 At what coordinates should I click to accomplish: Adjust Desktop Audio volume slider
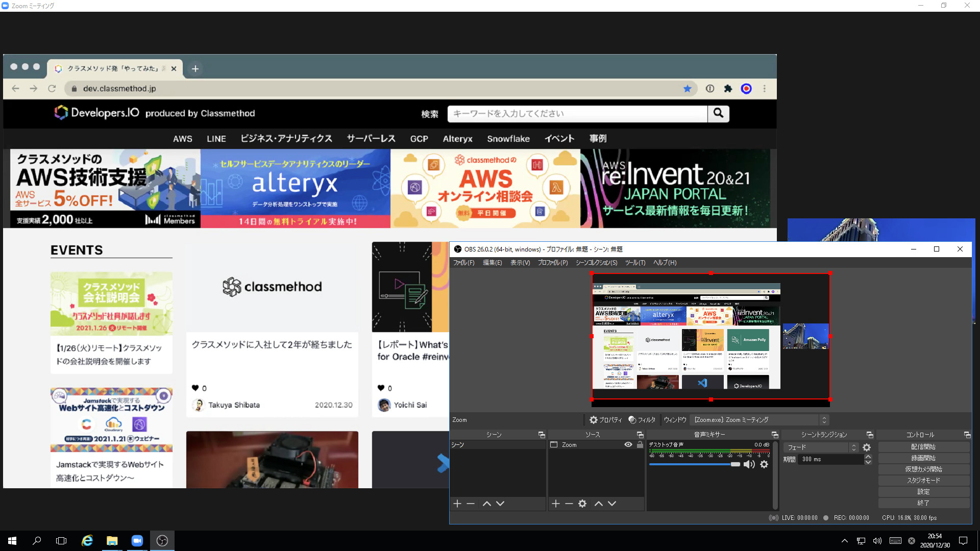(695, 464)
